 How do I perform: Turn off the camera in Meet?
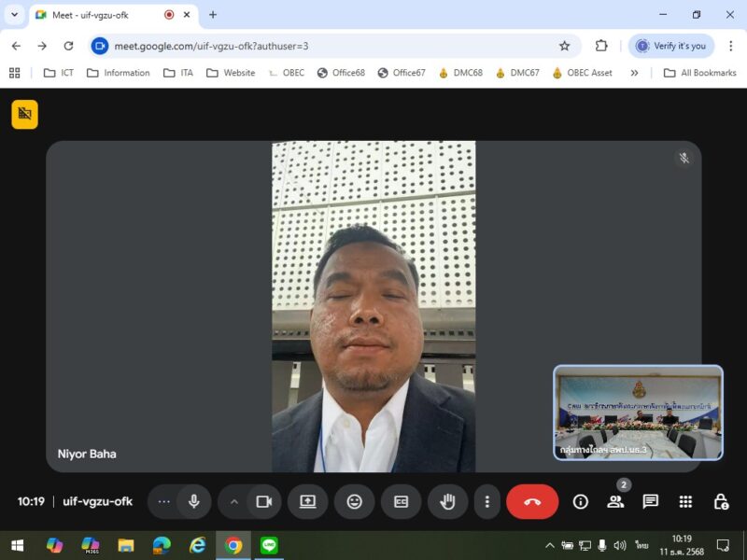coord(263,501)
